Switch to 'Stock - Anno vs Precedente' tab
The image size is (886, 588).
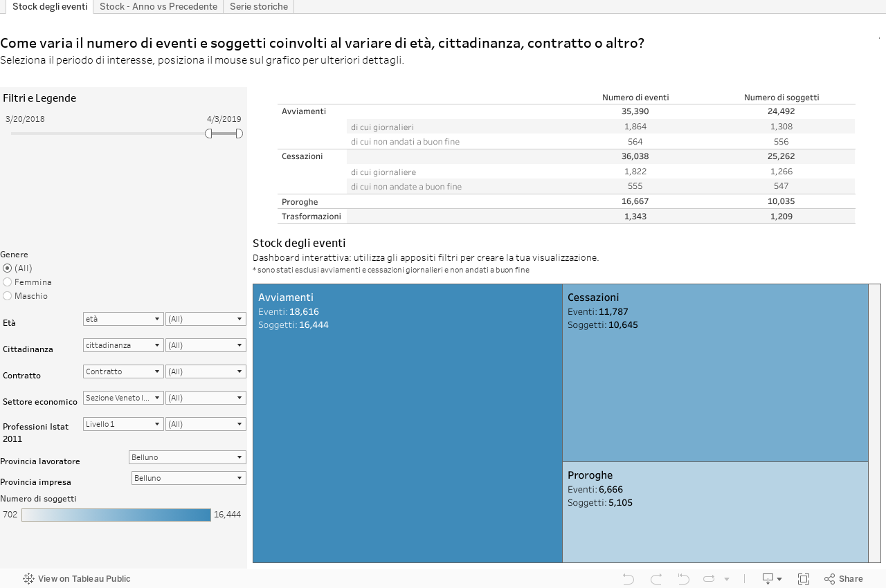(x=159, y=6)
